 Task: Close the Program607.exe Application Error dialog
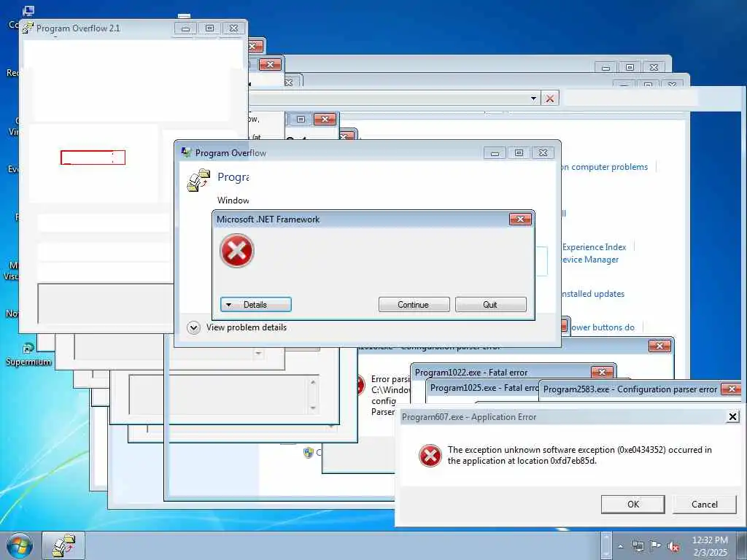732,416
